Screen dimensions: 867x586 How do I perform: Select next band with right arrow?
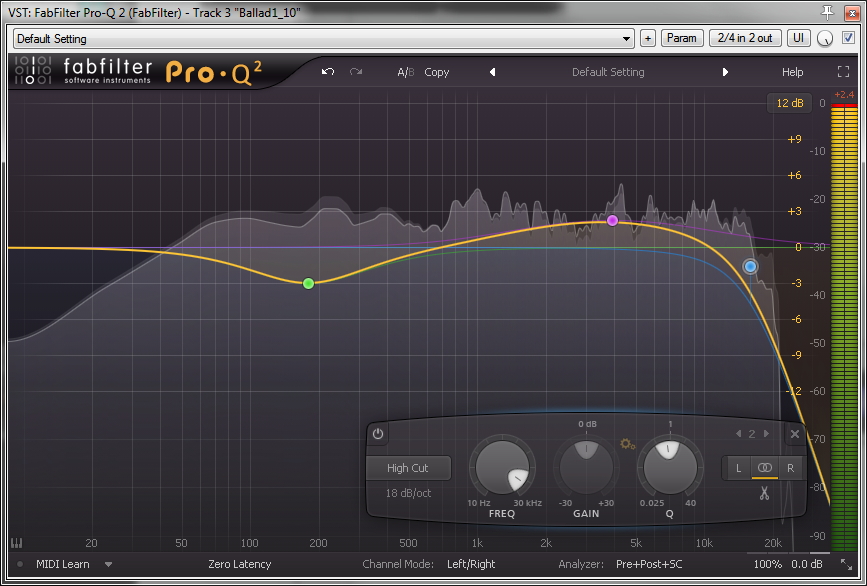tap(766, 434)
